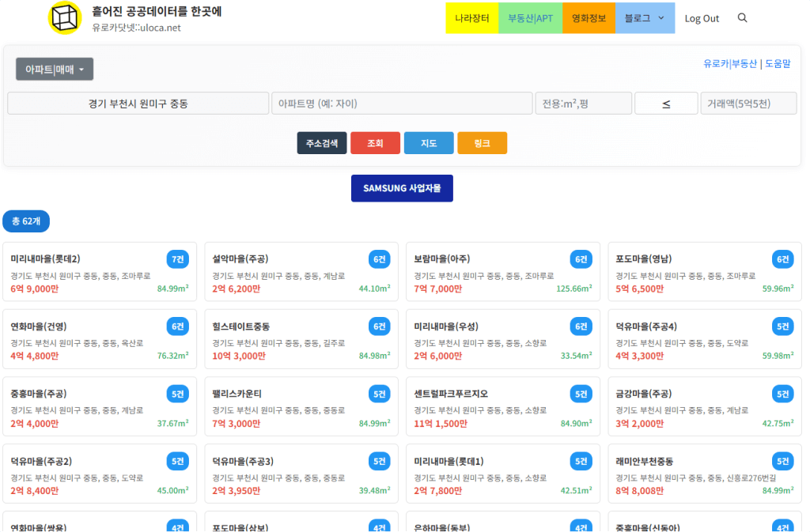Open the 팰리스카운티 card
Screen dimensions: 810x532
coord(301,406)
